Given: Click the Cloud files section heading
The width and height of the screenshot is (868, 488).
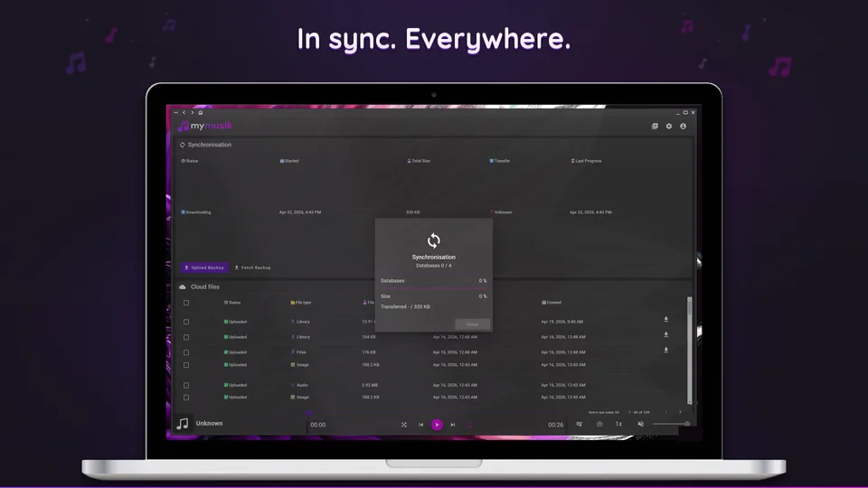Looking at the screenshot, I should (199, 287).
